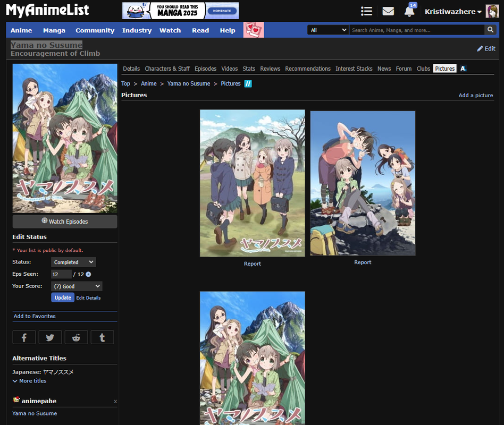
Task: Expand More titles
Action: (x=30, y=381)
